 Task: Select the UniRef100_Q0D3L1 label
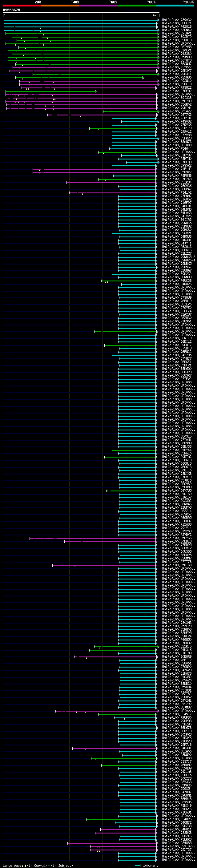pyautogui.click(x=176, y=74)
